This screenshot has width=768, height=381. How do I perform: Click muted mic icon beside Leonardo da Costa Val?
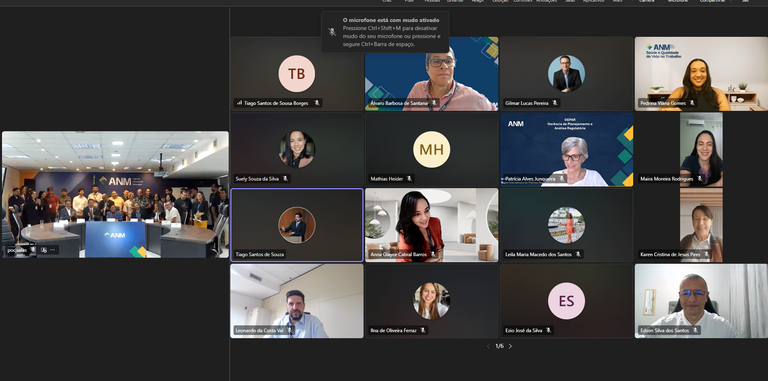tap(289, 331)
